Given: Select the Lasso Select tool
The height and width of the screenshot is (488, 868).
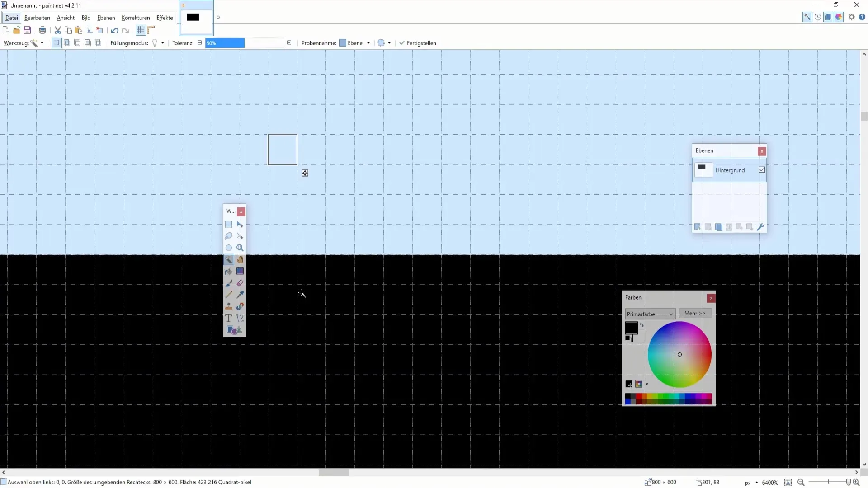Looking at the screenshot, I should (229, 236).
